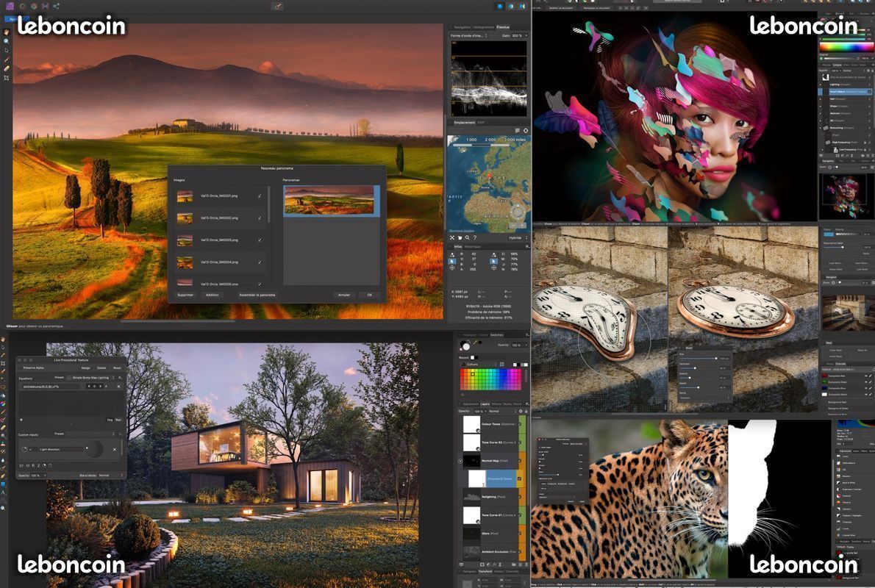Uncheck Val'D Orcia_IMG0002.png in the panorama list
The width and height of the screenshot is (875, 588).
260,218
